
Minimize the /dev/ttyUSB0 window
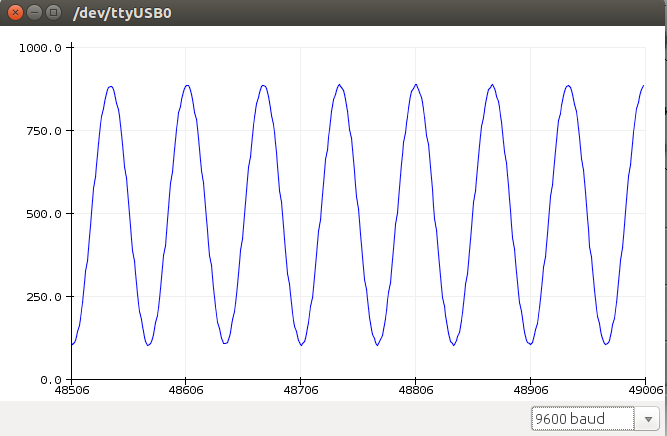tap(34, 13)
